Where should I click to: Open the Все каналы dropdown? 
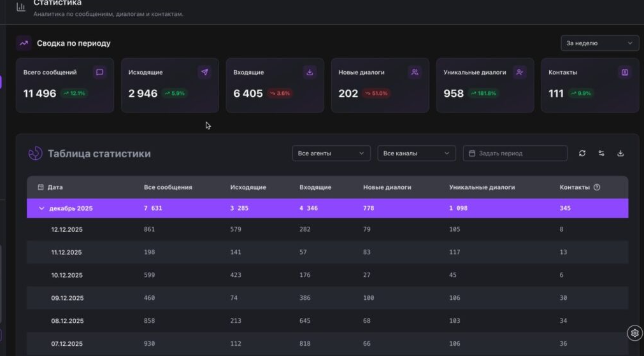point(417,153)
